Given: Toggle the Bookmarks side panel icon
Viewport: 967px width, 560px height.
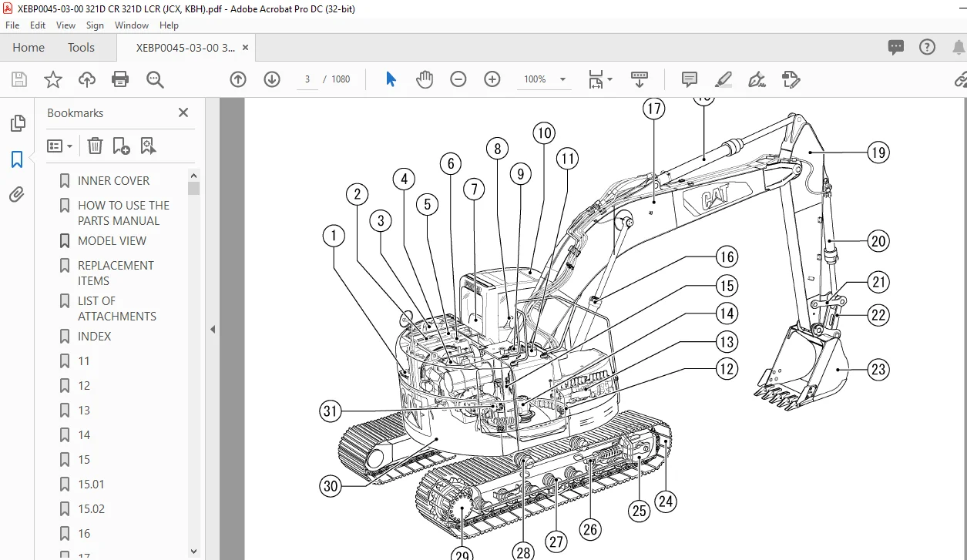Looking at the screenshot, I should (x=17, y=159).
